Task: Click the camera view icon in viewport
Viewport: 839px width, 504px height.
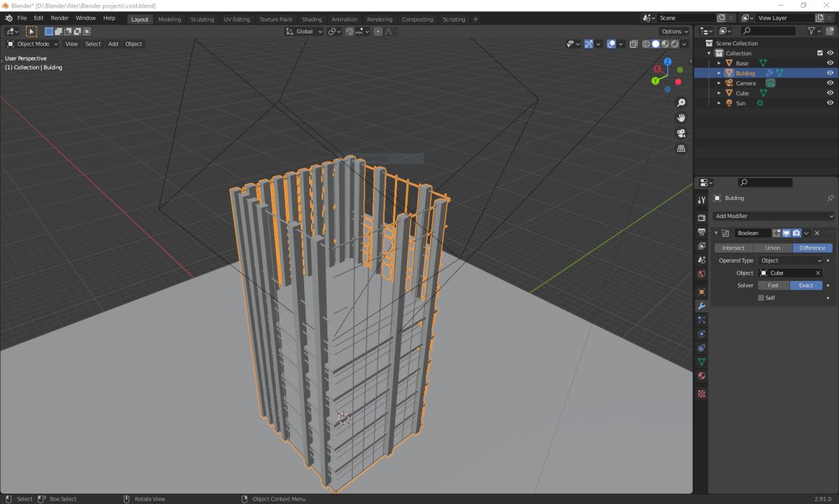Action: pyautogui.click(x=681, y=134)
